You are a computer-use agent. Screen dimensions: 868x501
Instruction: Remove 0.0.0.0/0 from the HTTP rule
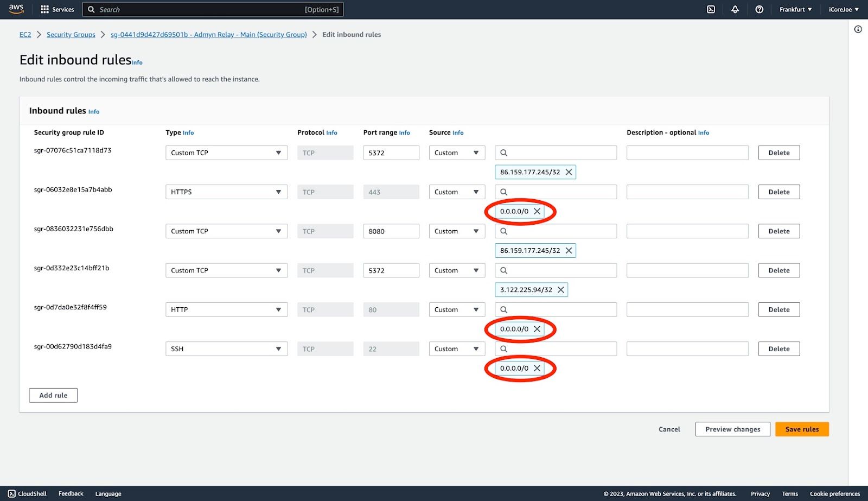(537, 329)
